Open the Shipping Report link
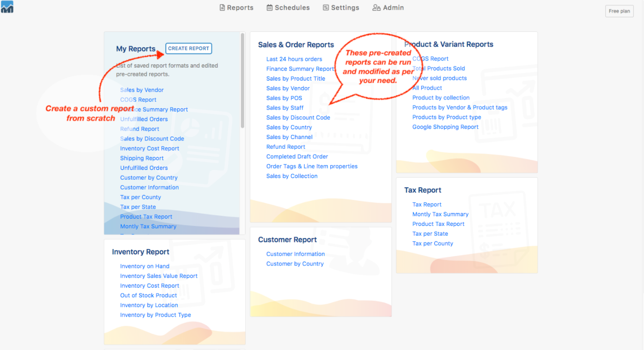 142,158
